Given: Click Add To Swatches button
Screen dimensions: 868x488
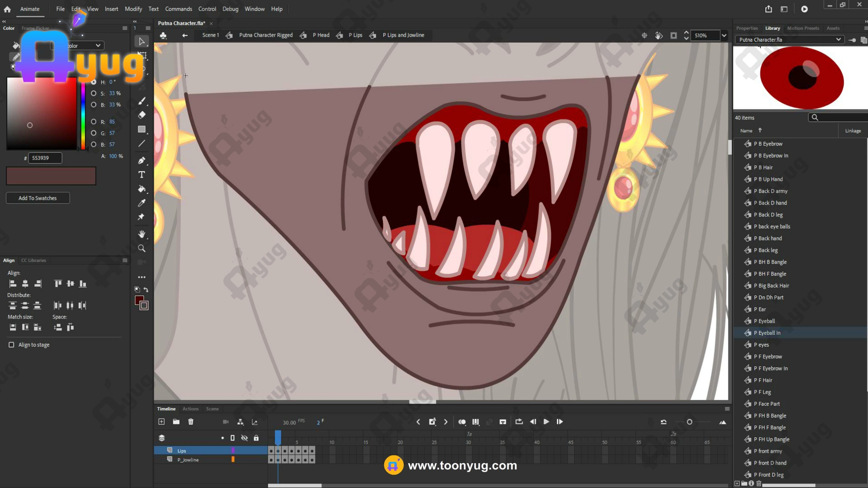Looking at the screenshot, I should coord(38,198).
